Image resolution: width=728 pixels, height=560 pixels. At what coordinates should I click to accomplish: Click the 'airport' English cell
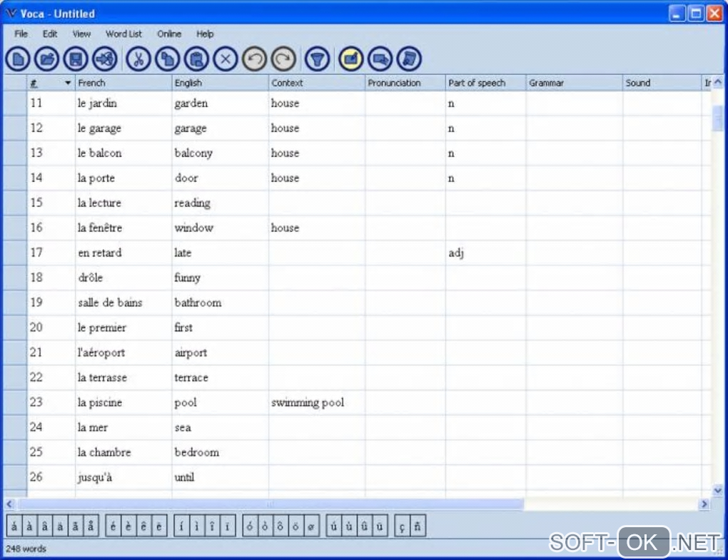(220, 352)
